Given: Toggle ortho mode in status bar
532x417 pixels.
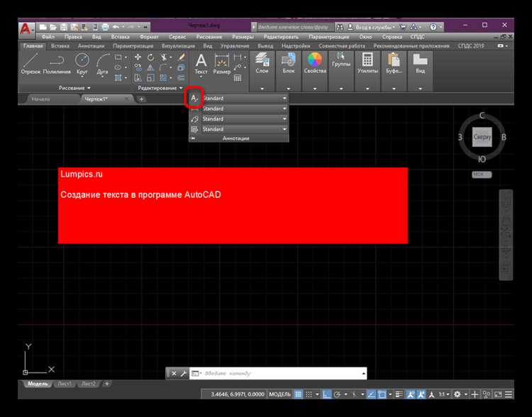Looking at the screenshot, I should pyautogui.click(x=327, y=394).
